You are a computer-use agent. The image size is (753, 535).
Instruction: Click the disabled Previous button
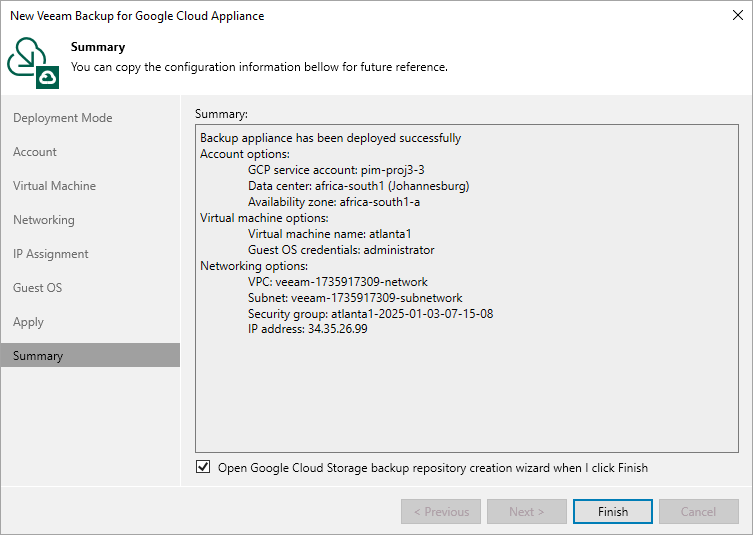(x=441, y=511)
